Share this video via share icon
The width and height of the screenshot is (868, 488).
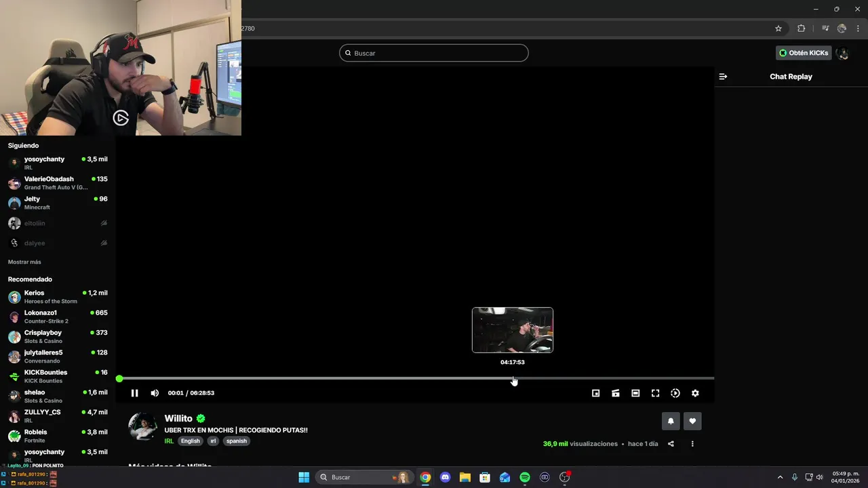pos(671,444)
